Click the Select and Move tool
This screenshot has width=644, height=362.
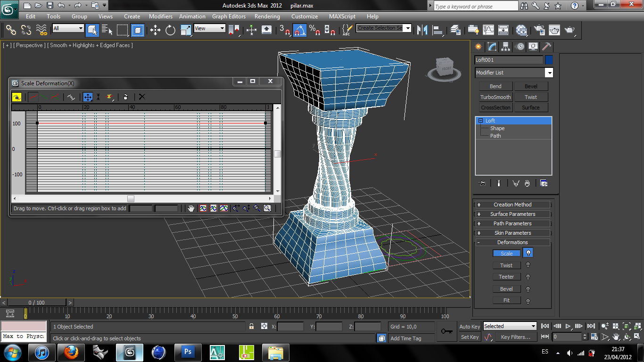155,30
